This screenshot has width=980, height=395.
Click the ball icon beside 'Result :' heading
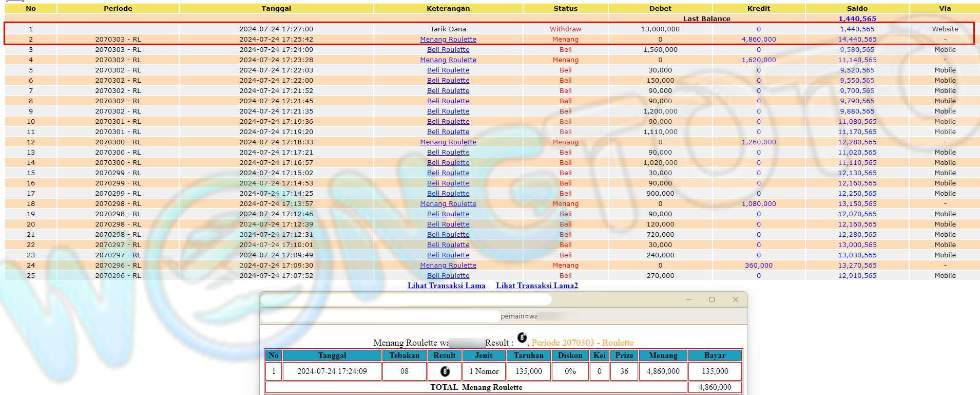522,338
